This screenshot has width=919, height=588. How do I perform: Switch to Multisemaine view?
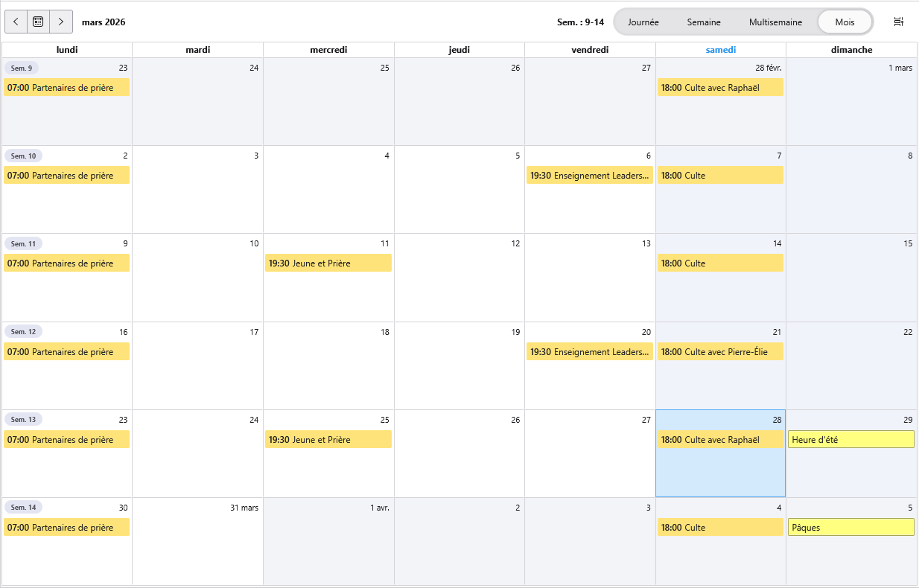coord(775,22)
